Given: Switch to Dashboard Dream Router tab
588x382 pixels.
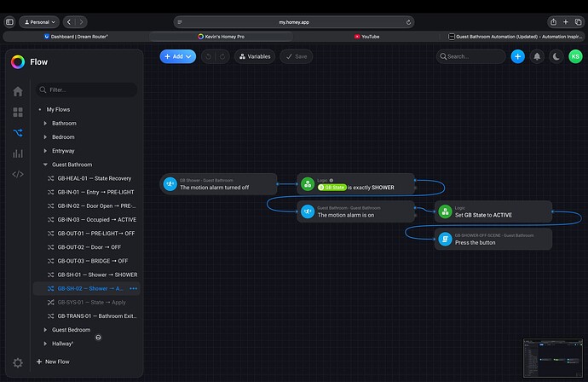Looking at the screenshot, I should click(76, 37).
